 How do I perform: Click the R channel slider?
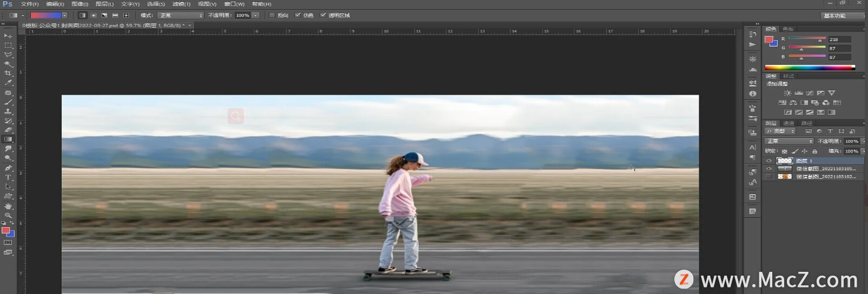(807, 39)
